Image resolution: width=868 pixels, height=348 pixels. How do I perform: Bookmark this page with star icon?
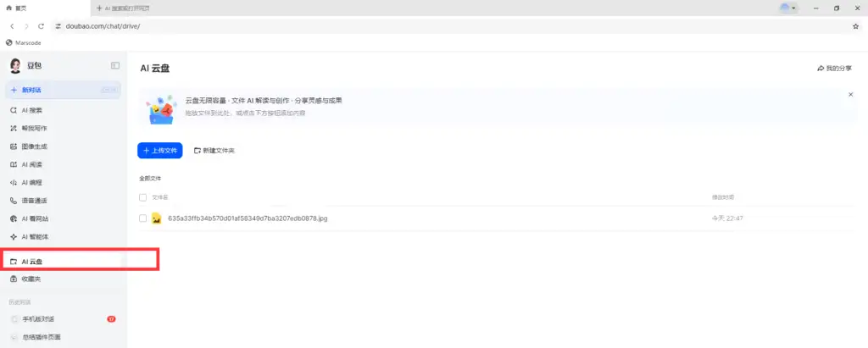pos(856,26)
